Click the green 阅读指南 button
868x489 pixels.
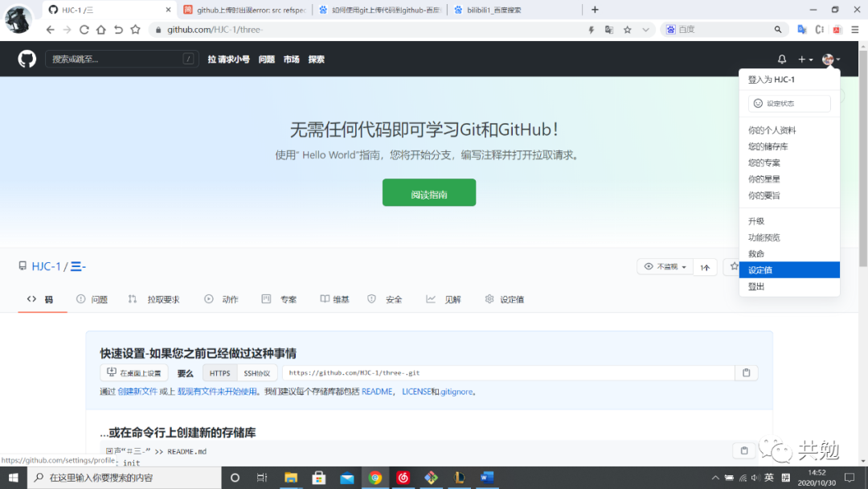(x=429, y=192)
